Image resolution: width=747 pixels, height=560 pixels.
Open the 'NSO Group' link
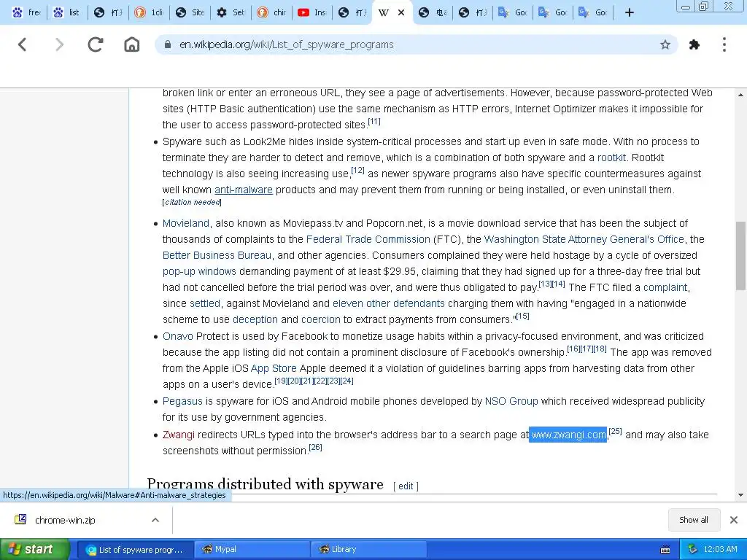(x=511, y=401)
